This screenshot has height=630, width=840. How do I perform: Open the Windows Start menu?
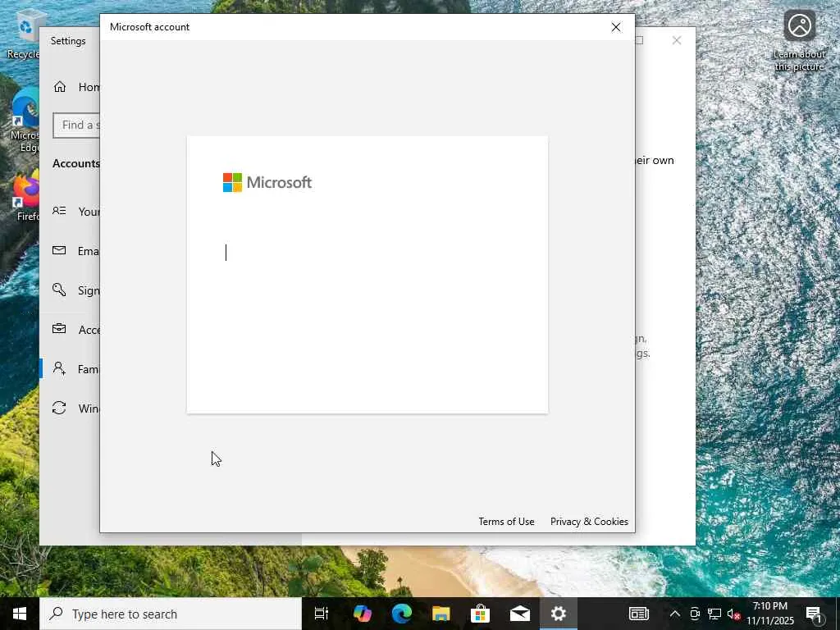[20, 614]
